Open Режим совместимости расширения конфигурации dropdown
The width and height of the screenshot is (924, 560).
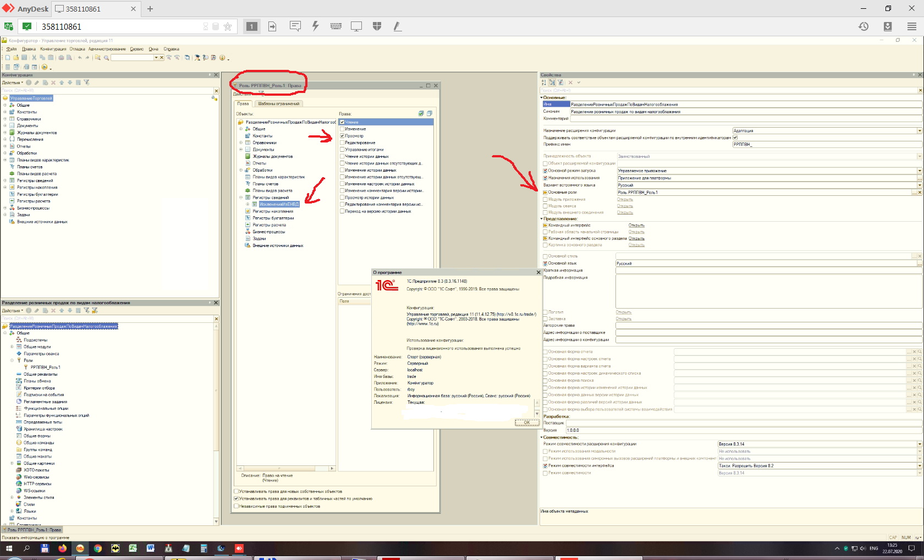click(x=920, y=444)
